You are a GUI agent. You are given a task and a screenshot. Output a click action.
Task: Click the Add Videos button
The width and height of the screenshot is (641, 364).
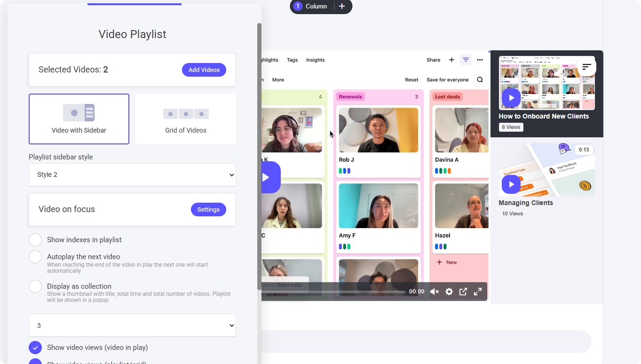tap(204, 70)
